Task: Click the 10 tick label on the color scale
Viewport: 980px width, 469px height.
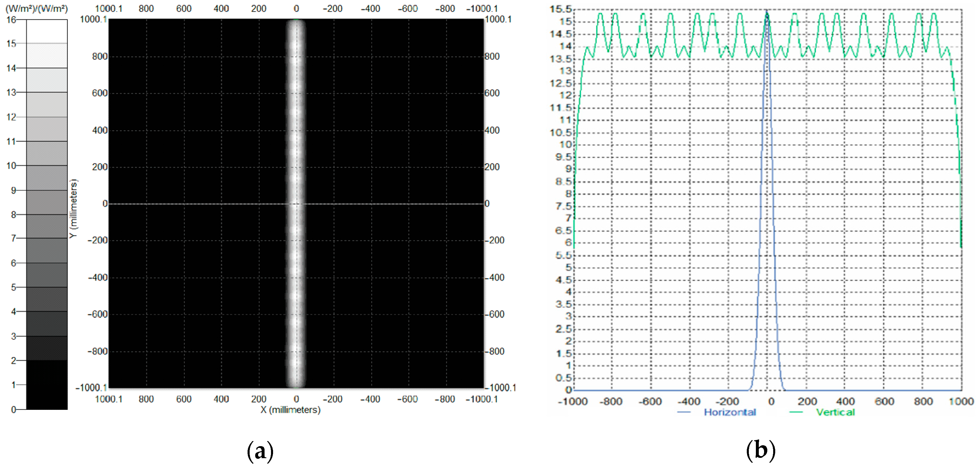Action: pos(11,166)
